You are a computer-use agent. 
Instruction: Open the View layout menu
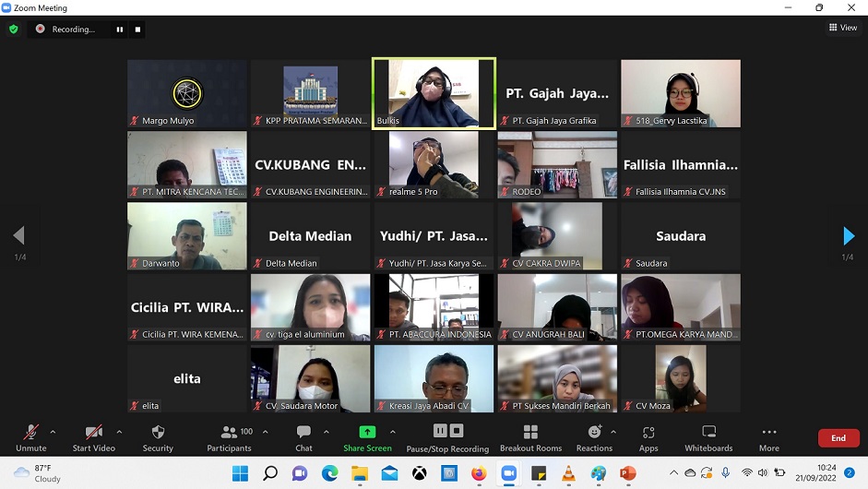(x=843, y=28)
